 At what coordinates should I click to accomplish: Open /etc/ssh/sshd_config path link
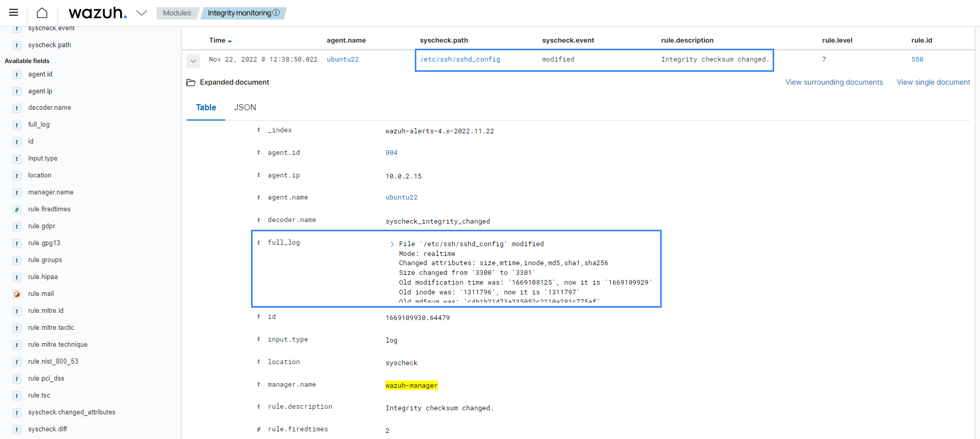[x=460, y=59]
